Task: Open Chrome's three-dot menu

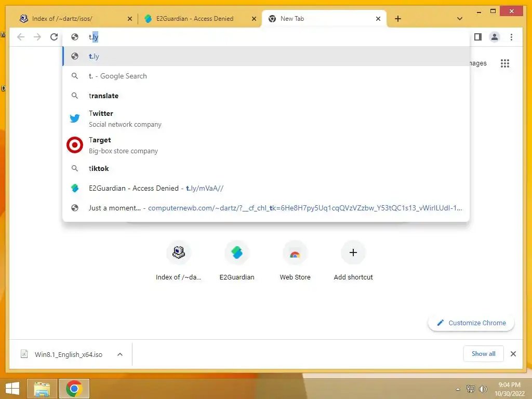Action: pyautogui.click(x=511, y=37)
